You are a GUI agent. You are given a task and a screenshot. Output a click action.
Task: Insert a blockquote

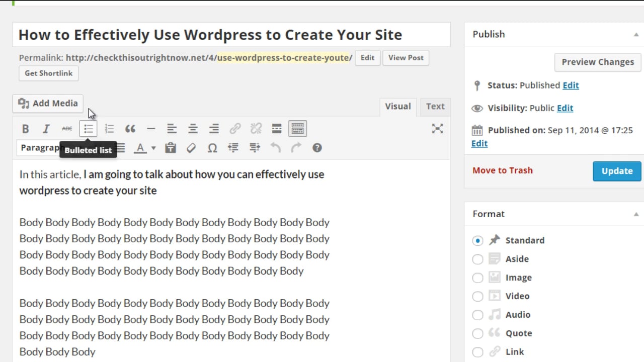coord(130,128)
